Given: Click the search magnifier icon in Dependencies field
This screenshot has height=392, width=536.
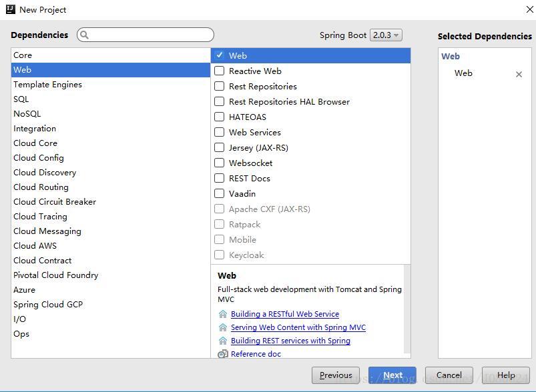Looking at the screenshot, I should click(84, 35).
